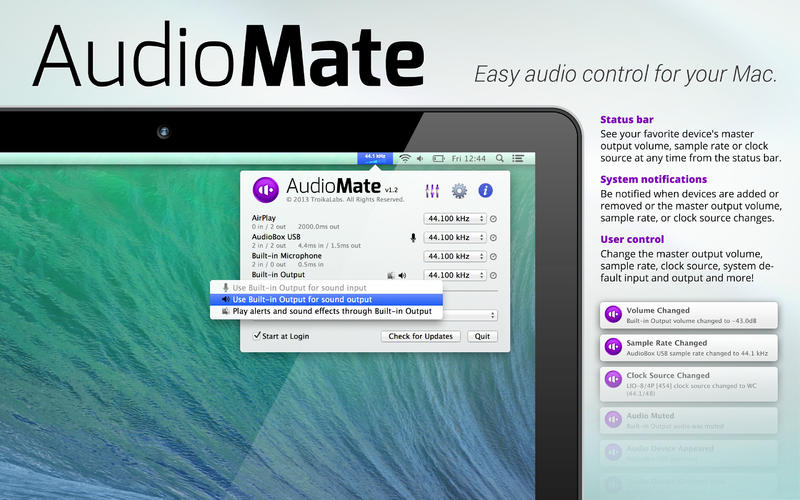
Task: Click the '0.5ms in' latency text
Action: pos(310,264)
